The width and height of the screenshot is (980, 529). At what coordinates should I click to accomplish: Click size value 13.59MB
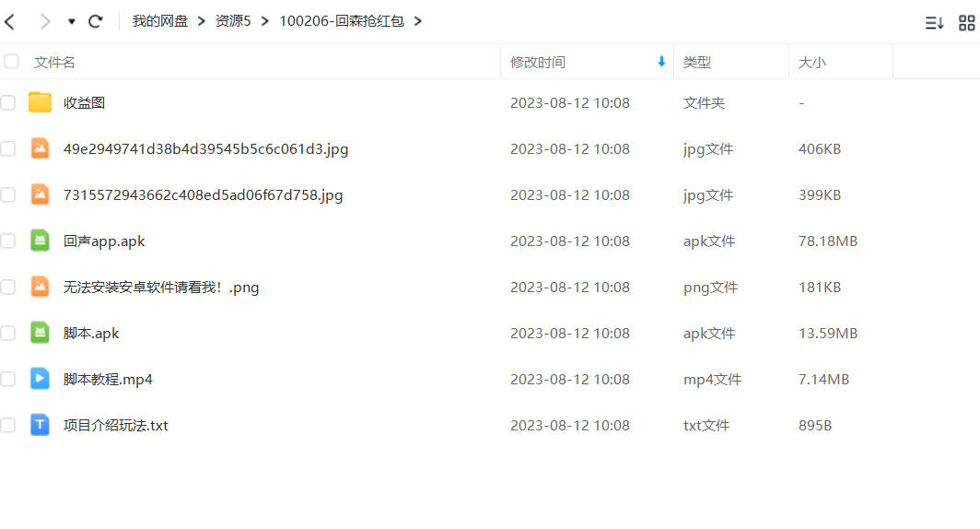tap(827, 334)
